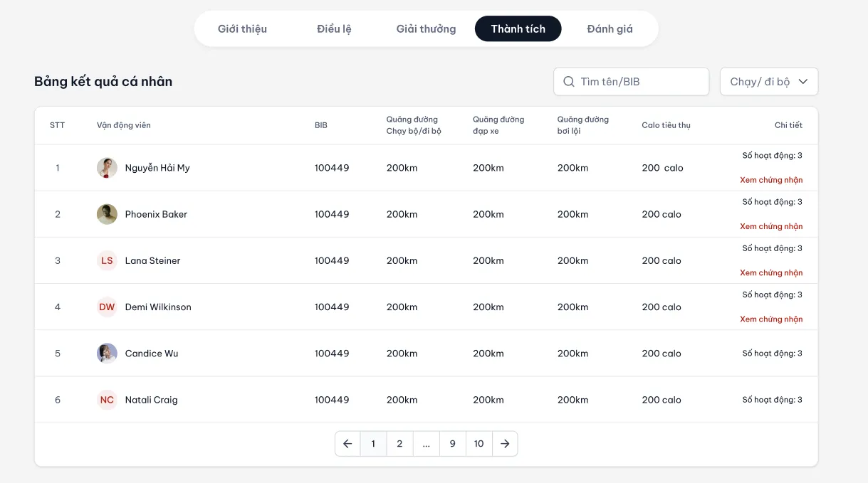Click Phoenix Baker's avatar photo
This screenshot has height=483, width=868.
pyautogui.click(x=107, y=214)
